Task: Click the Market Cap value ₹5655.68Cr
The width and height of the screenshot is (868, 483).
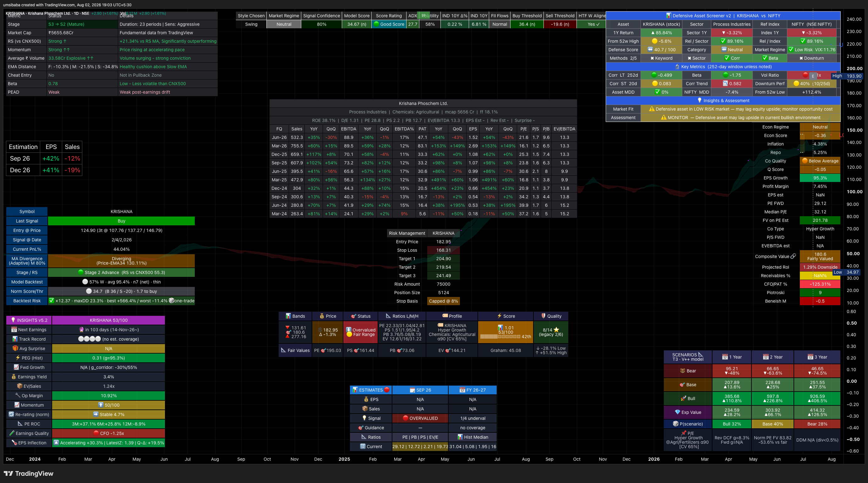Action: pyautogui.click(x=61, y=33)
